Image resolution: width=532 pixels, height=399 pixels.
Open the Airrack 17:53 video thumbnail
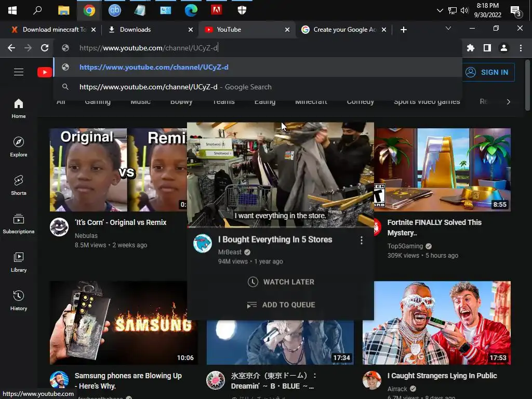coord(436,323)
